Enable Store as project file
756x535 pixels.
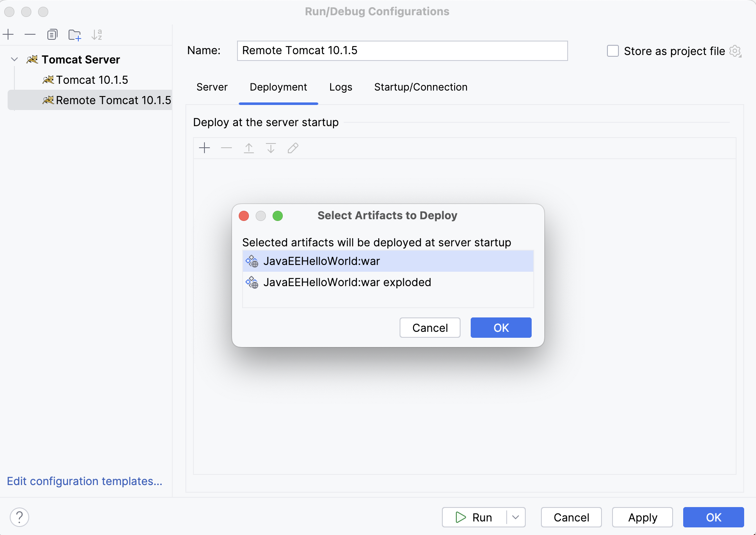tap(613, 51)
